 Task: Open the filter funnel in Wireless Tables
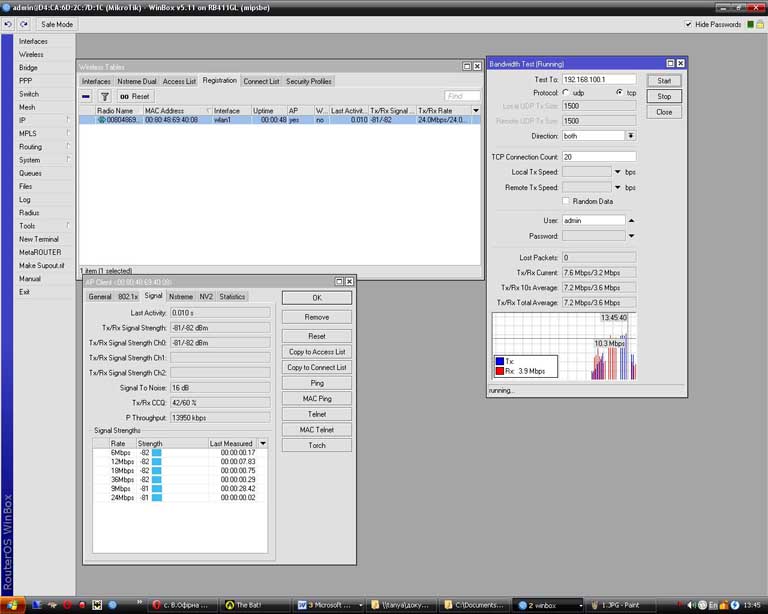pyautogui.click(x=104, y=96)
